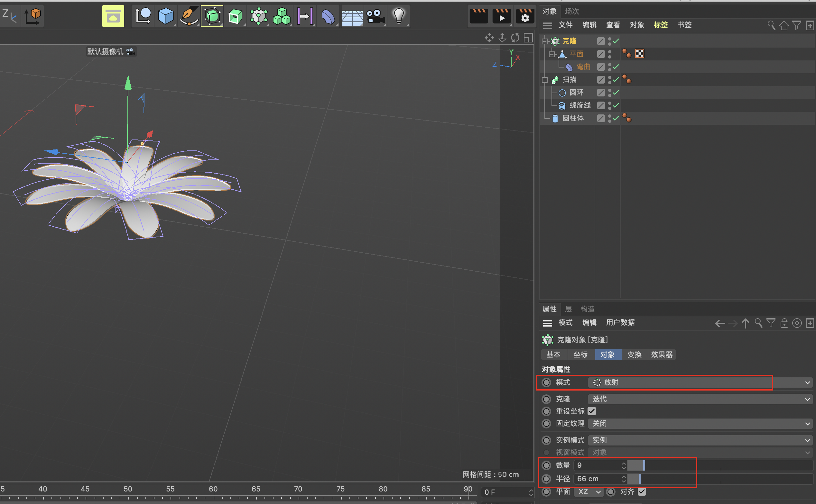Select the 螺旋线 object in the tree

(580, 105)
